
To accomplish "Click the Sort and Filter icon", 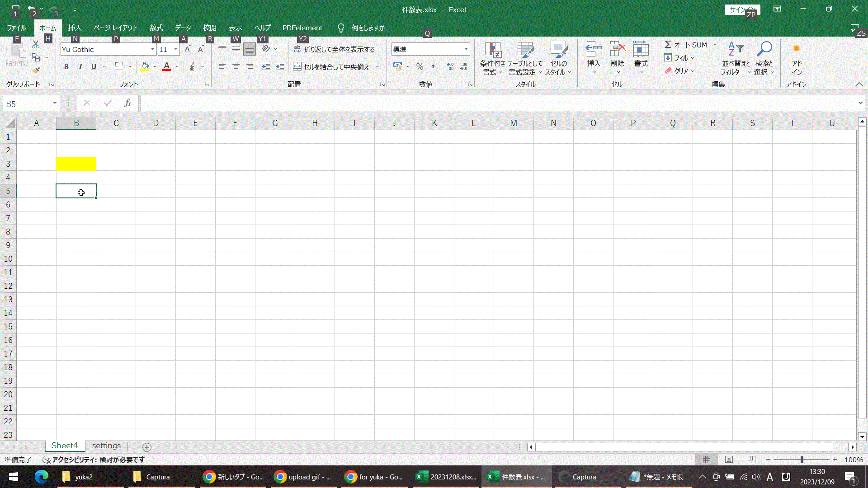I will 736,49.
